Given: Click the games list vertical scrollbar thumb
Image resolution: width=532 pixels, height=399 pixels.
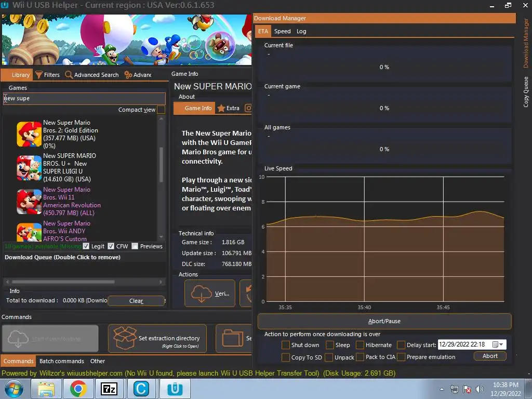Looking at the screenshot, I should point(161,165).
